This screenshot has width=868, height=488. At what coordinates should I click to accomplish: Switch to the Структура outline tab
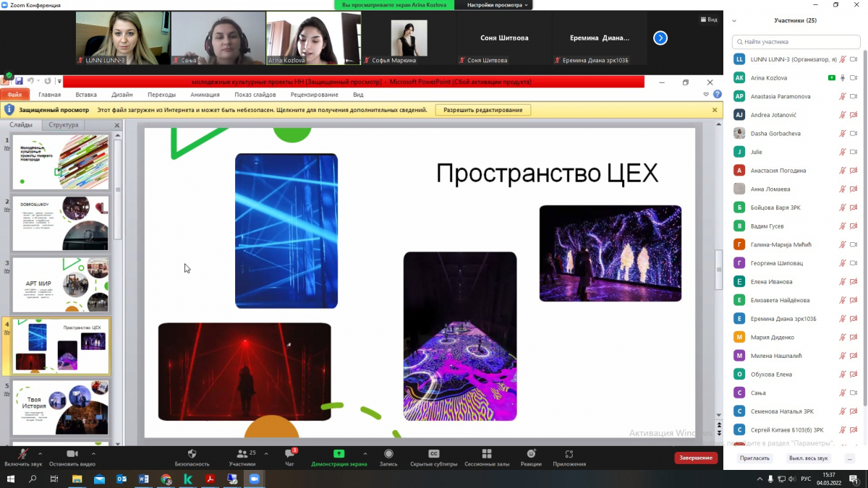pos(64,125)
